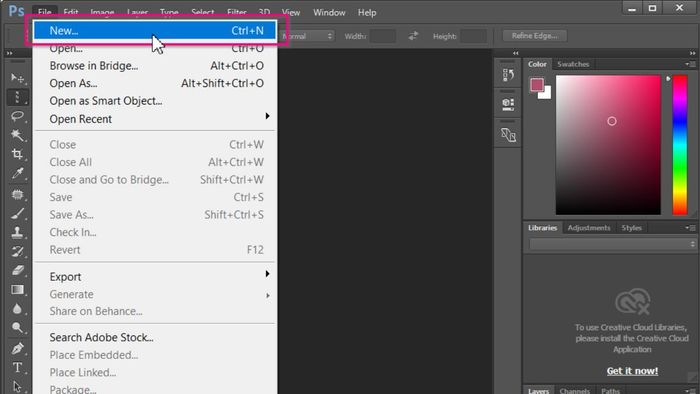The image size is (700, 394).
Task: Choose Browse in Bridge...
Action: (155, 66)
